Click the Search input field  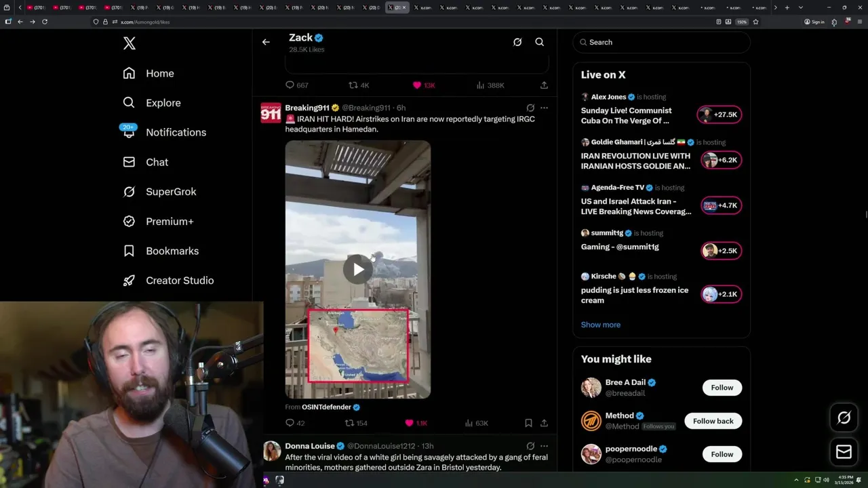point(661,42)
